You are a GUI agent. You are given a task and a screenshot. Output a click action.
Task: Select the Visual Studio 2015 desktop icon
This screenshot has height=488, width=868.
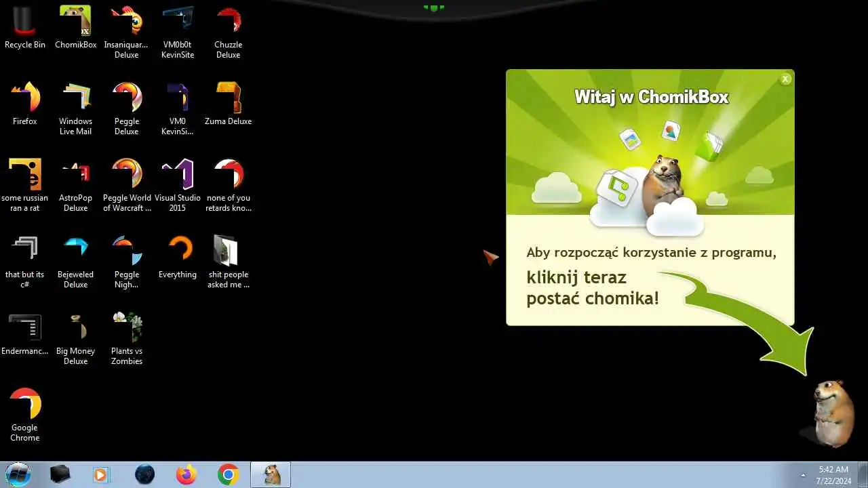point(178,186)
